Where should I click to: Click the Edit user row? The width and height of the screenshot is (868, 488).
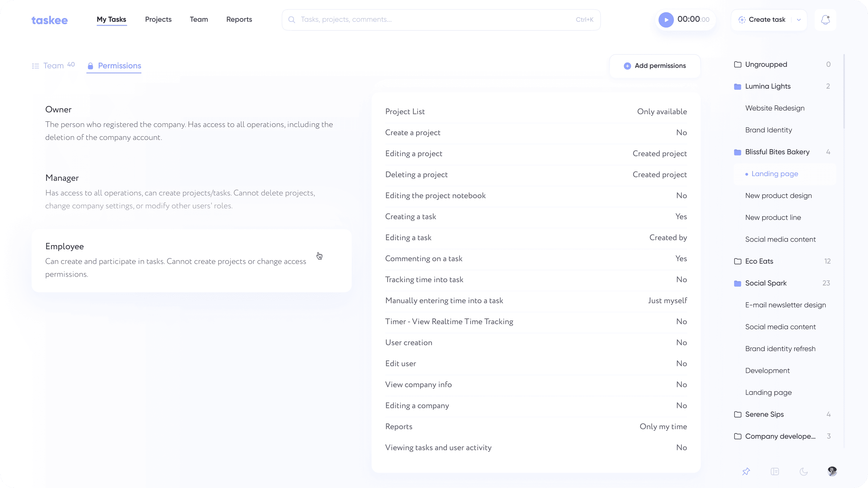(536, 364)
